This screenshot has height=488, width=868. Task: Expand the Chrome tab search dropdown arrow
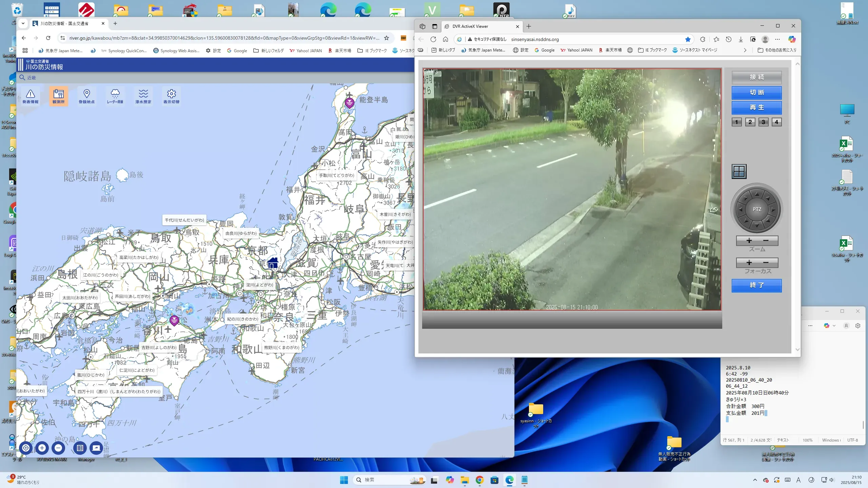(23, 23)
